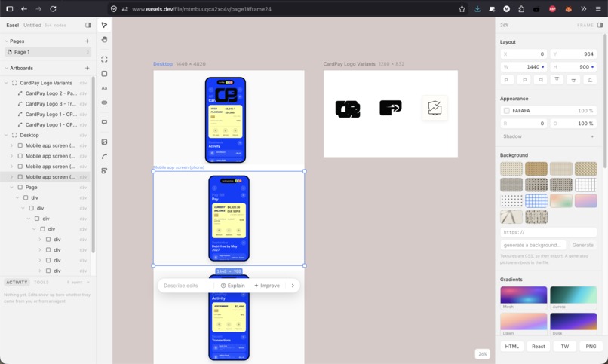Add a new page with the plus icon
The width and height of the screenshot is (608, 364).
(x=87, y=41)
